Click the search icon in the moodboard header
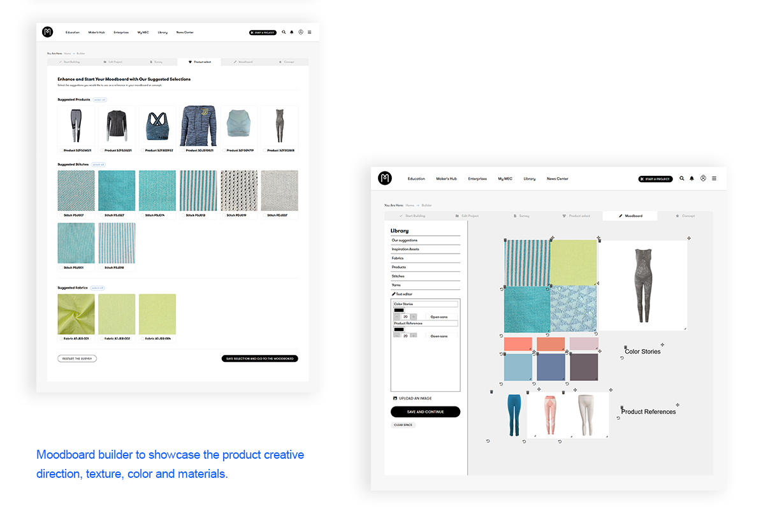This screenshot has width=782, height=532. tap(682, 179)
